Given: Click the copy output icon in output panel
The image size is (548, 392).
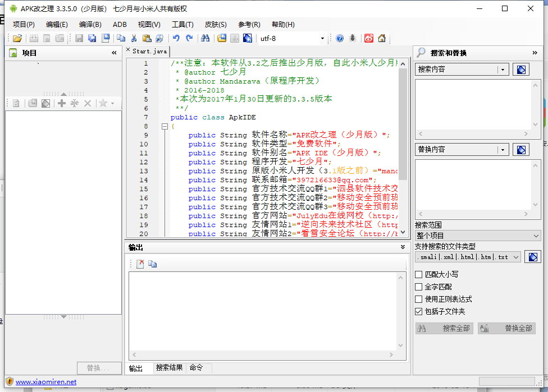Looking at the screenshot, I should [x=152, y=264].
